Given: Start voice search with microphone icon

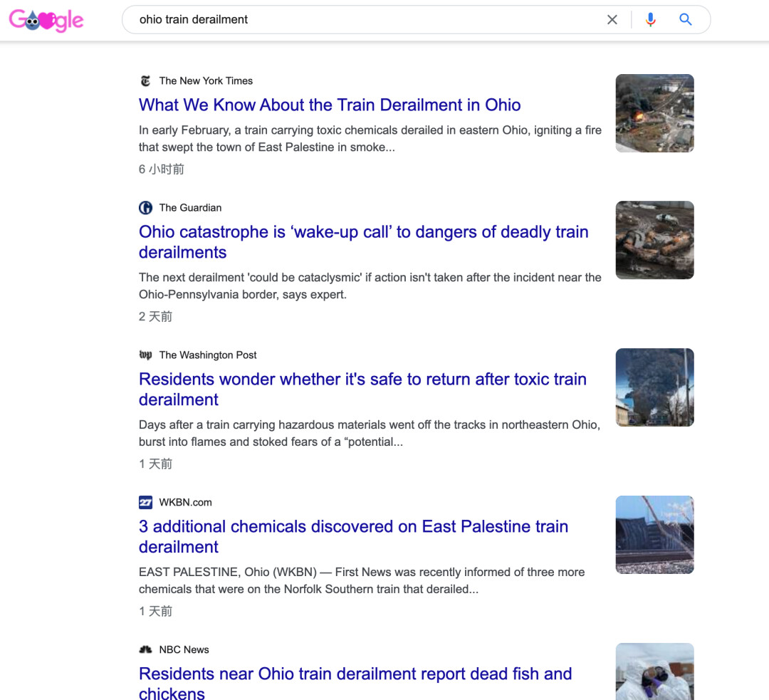Looking at the screenshot, I should [650, 20].
